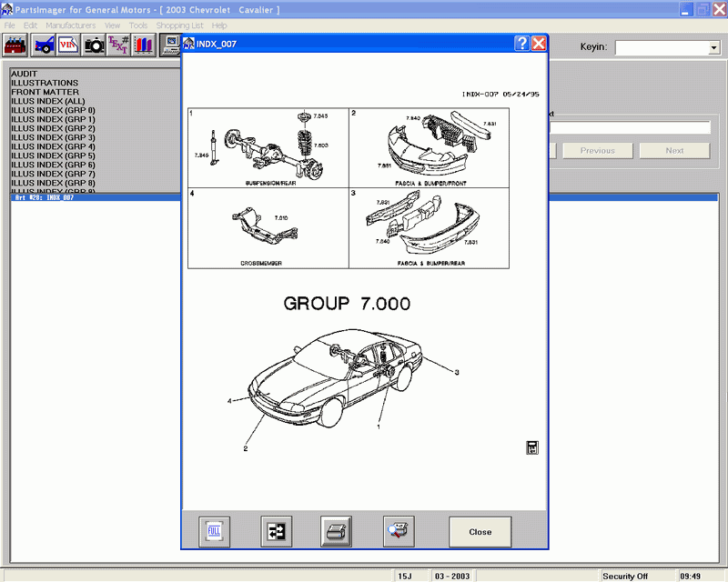Click the 03 - 2003 status bar date

(452, 576)
